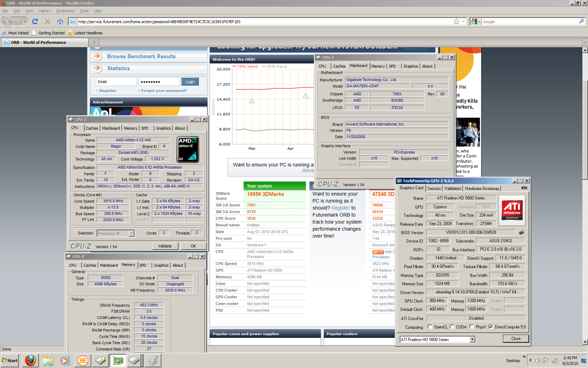Image resolution: width=588 pixels, height=368 pixels.
Task: Click the GPU-Z BIOS save chip icon
Action: click(x=521, y=232)
